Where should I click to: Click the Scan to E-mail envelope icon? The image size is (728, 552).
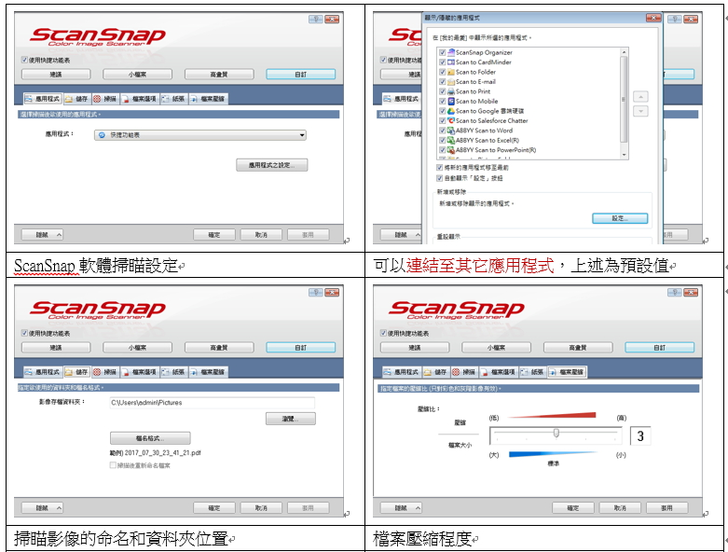[451, 82]
